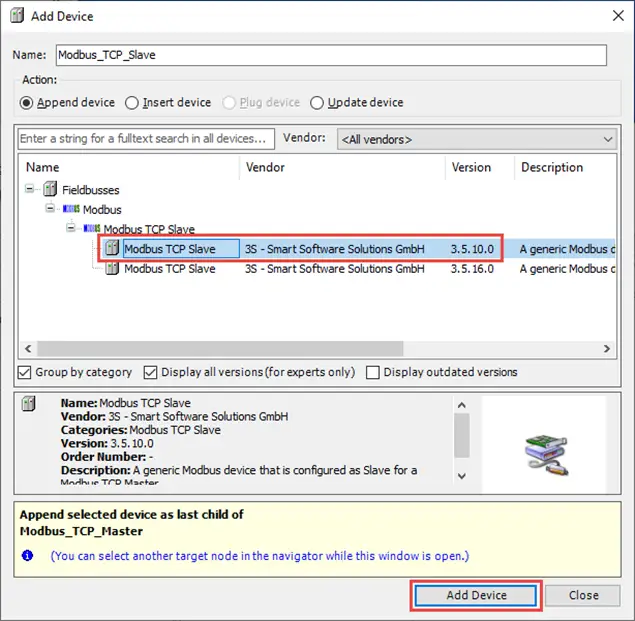Screen dimensions: 635x621
Task: Collapse the Modbus TCP Slave category node
Action: (70, 228)
